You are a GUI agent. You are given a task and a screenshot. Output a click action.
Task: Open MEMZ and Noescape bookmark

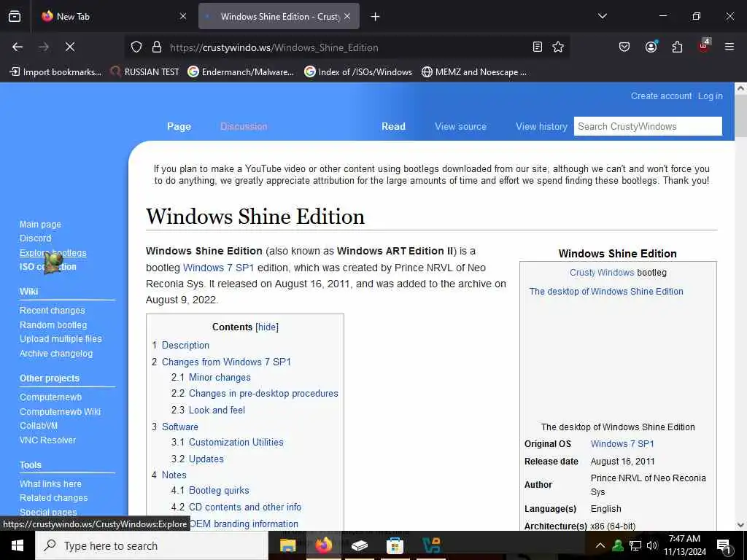474,72
